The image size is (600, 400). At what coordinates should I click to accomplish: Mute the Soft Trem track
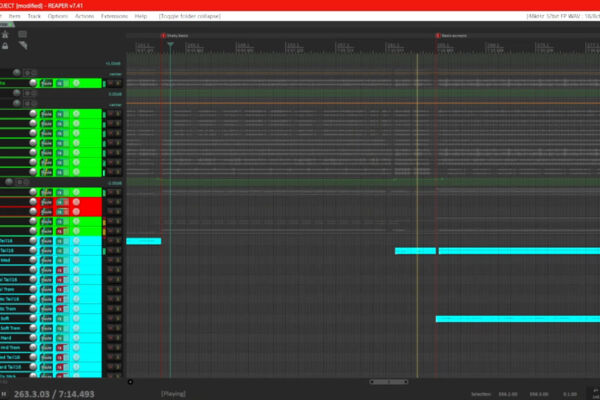(x=111, y=328)
